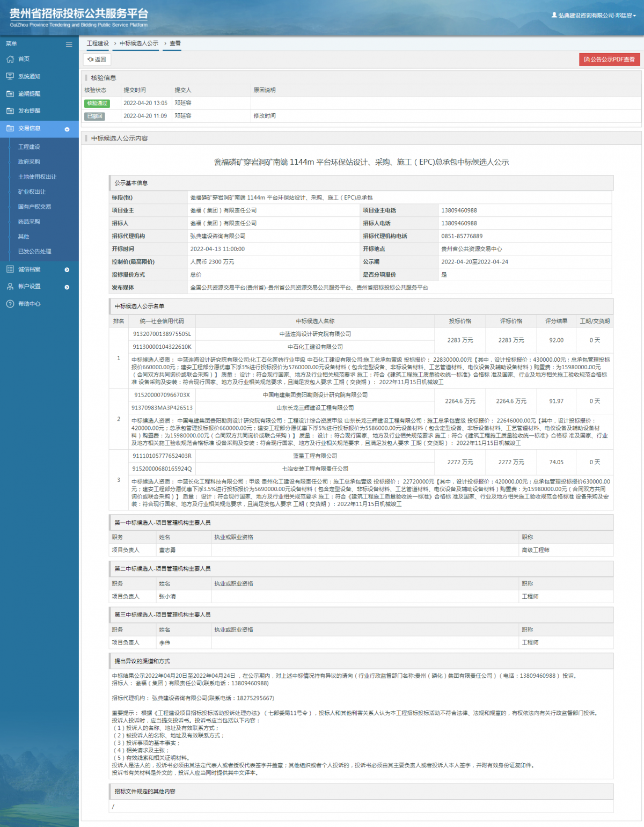This screenshot has height=827, width=644.
Task: Click the home icon beside 首页
Action: click(x=10, y=59)
